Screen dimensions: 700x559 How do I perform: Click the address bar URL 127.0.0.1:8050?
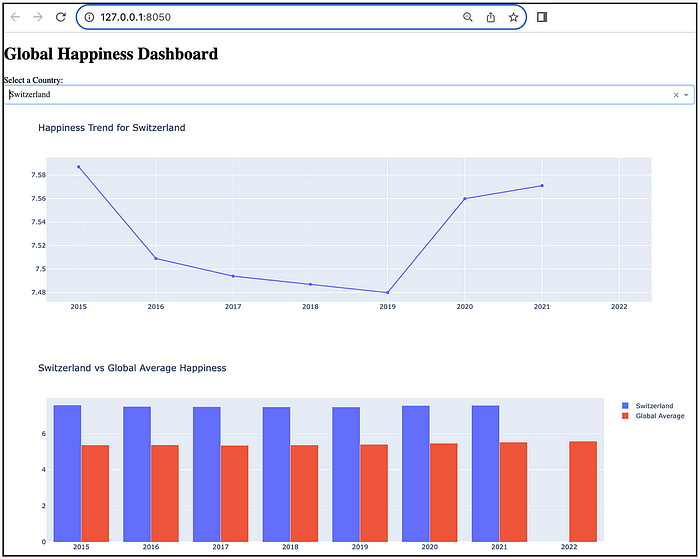(135, 17)
